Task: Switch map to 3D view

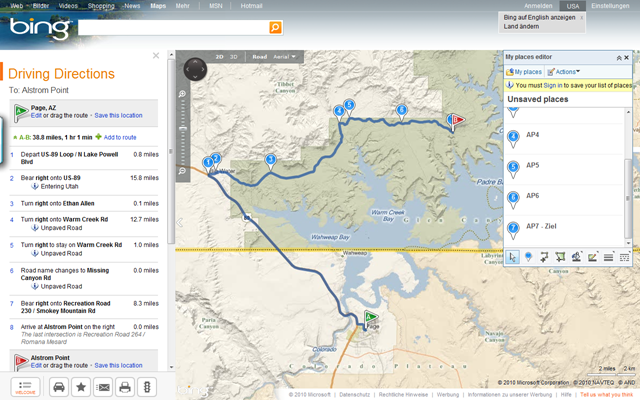Action: click(x=234, y=58)
